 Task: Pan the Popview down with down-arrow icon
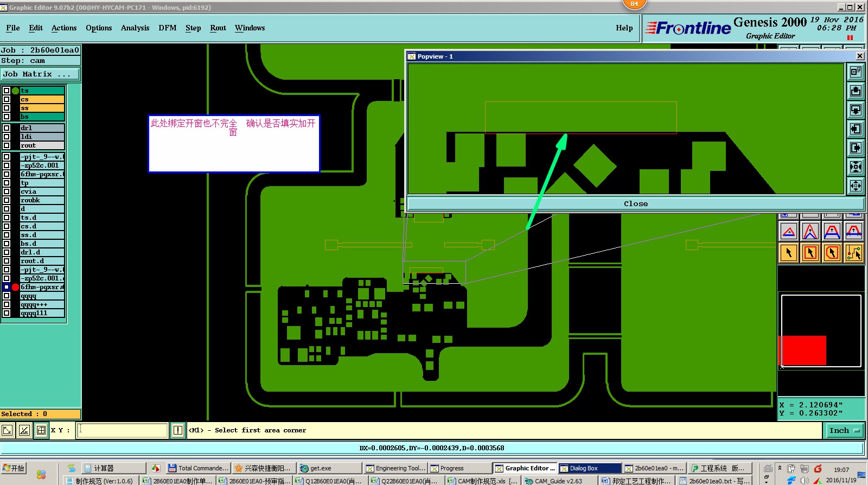click(x=856, y=110)
